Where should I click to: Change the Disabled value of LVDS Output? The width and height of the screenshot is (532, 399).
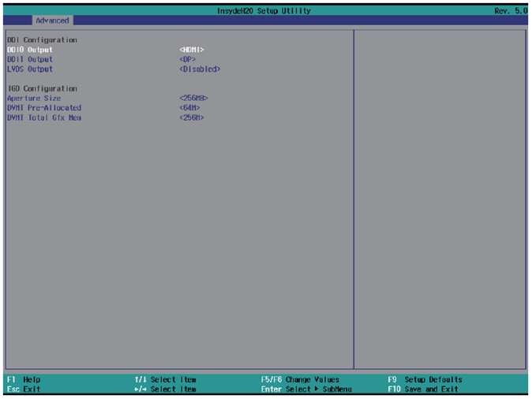[x=200, y=69]
